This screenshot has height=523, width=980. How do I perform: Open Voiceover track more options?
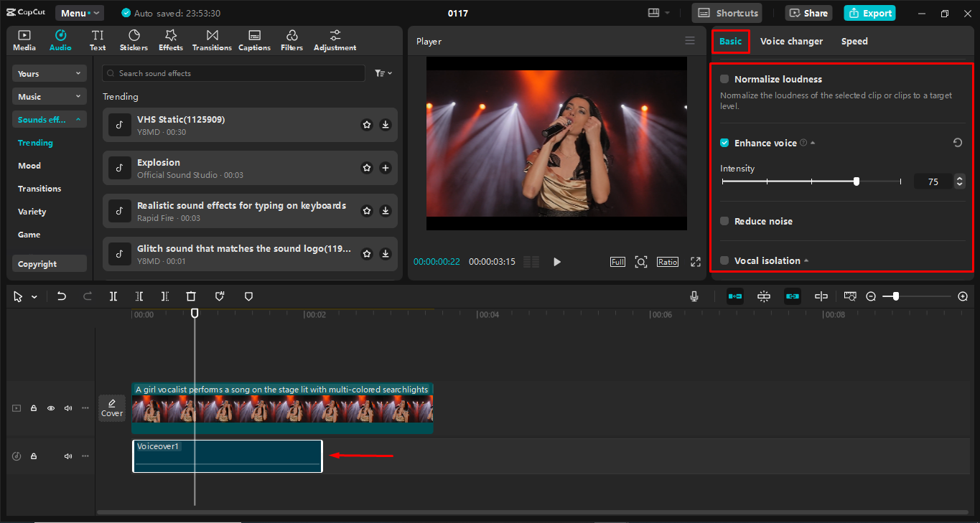[85, 456]
